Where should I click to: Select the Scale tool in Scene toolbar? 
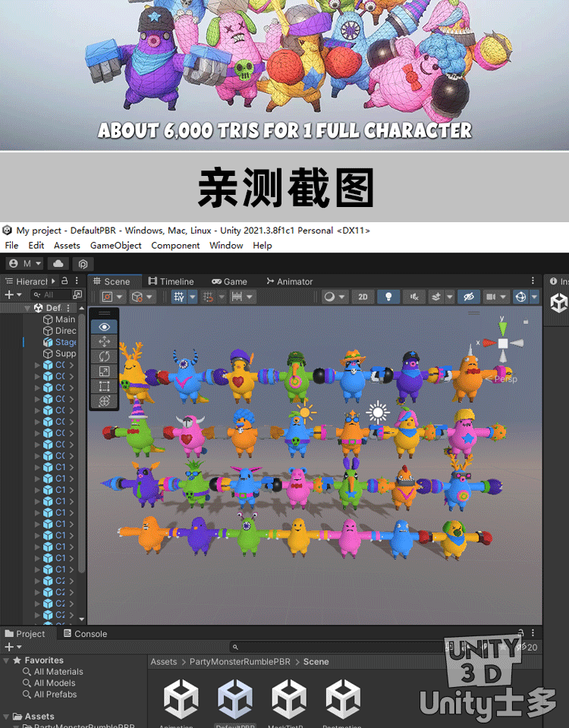click(105, 372)
